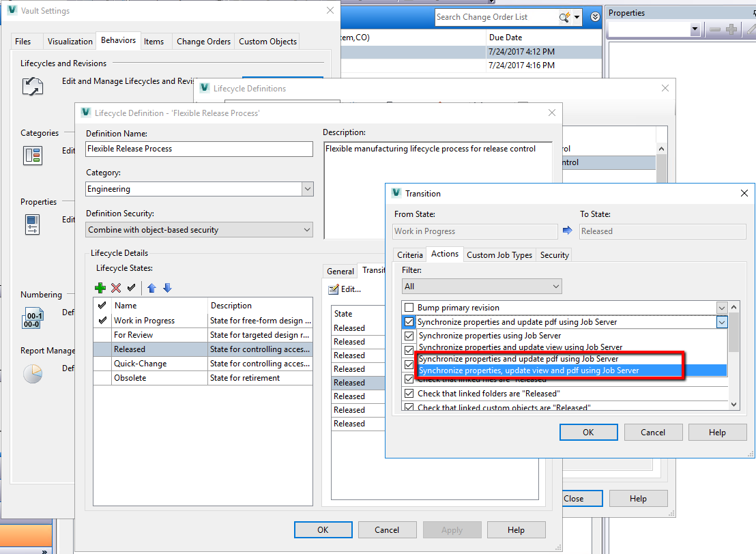The image size is (756, 554).
Task: Move Released state down with blue arrow
Action: click(x=167, y=287)
